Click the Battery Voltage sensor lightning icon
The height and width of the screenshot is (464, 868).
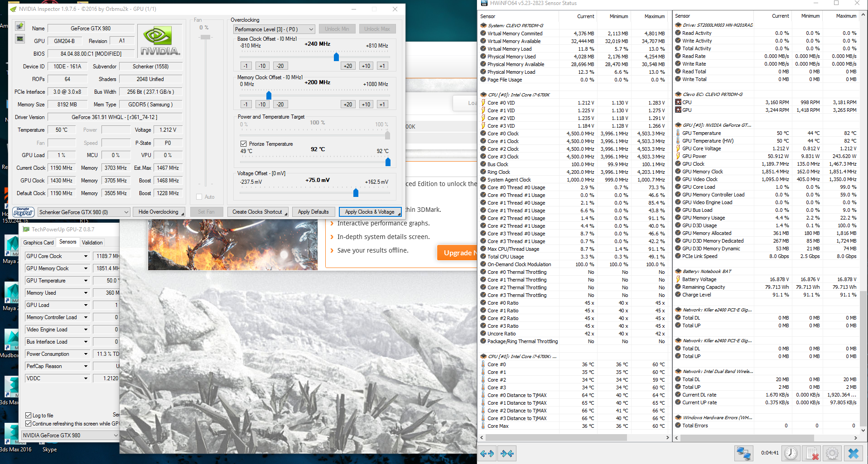click(678, 279)
